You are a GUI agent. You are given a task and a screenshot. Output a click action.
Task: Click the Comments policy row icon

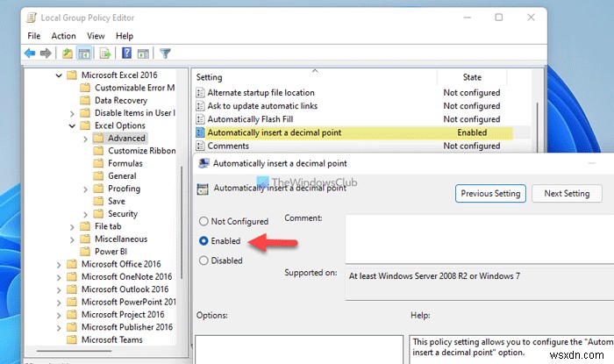pos(200,146)
